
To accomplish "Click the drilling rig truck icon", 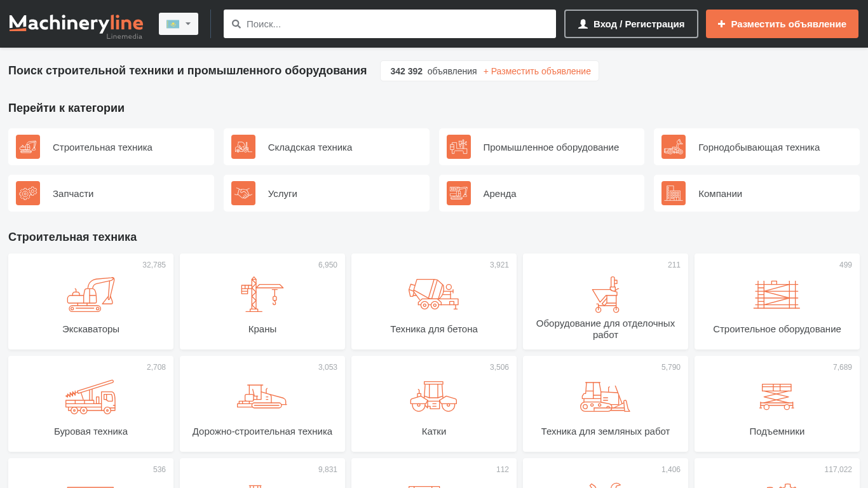I will pos(90,397).
